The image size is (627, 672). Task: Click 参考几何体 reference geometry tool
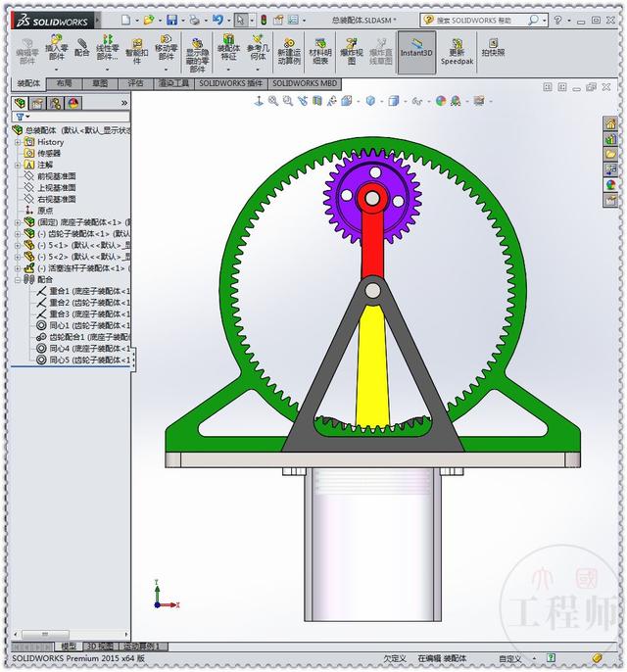pyautogui.click(x=258, y=47)
